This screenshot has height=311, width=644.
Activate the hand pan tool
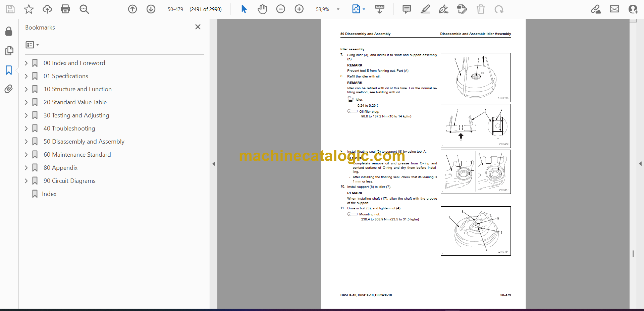(262, 9)
